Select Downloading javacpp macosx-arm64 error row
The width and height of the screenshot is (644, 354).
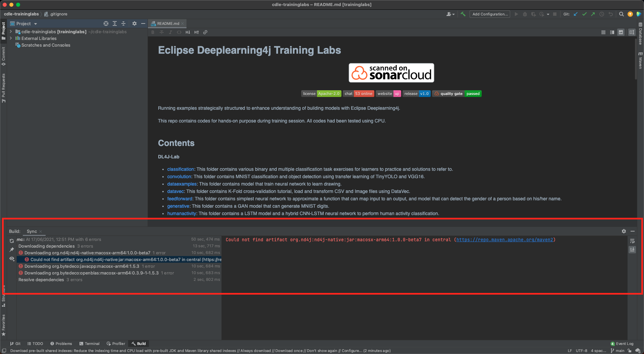pos(119,266)
